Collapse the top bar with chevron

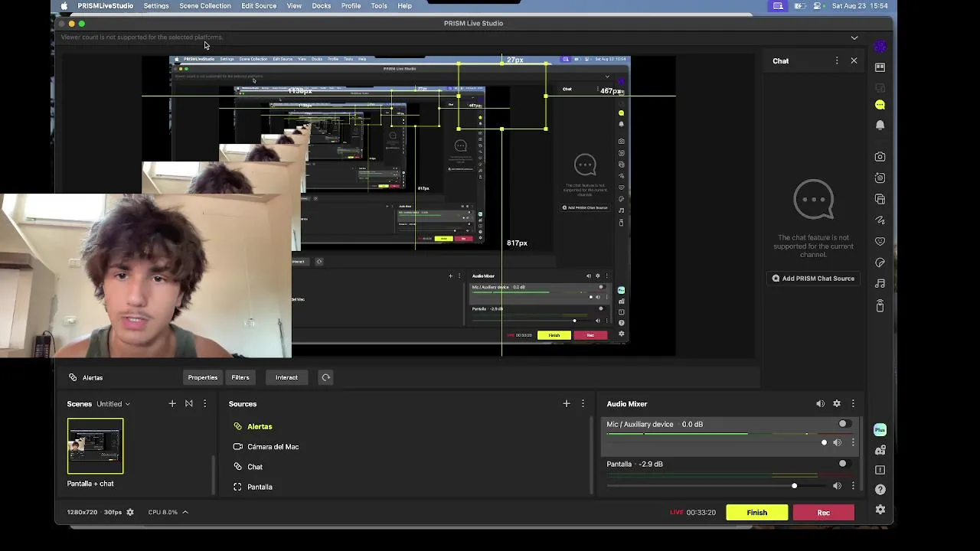coord(854,37)
